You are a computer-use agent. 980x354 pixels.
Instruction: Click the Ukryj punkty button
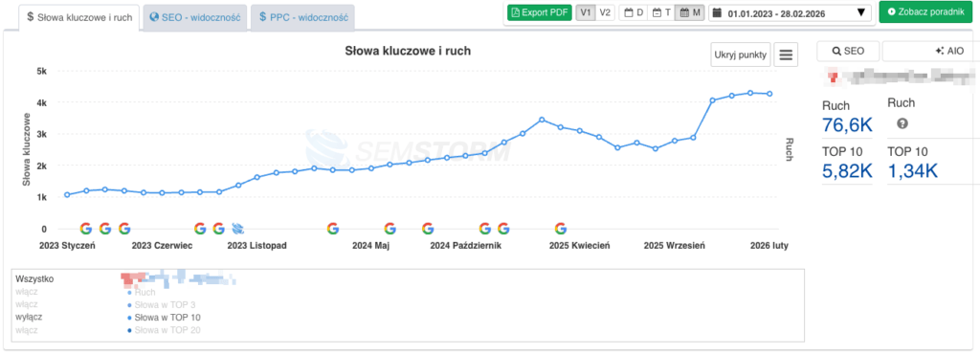pos(741,55)
